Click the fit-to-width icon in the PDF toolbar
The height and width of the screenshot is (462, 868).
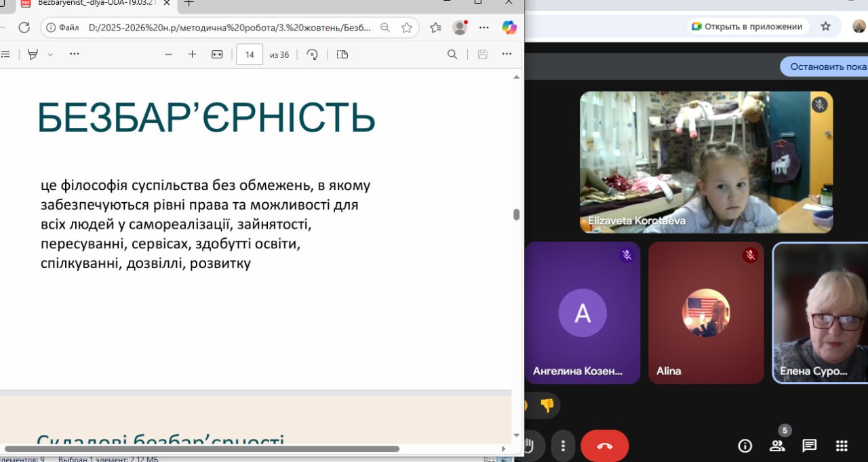217,54
